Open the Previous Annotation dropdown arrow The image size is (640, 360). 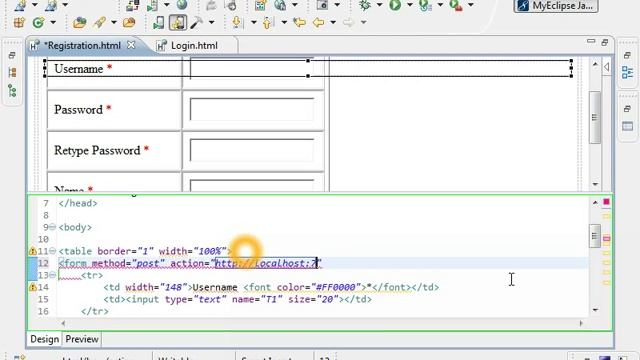point(284,22)
